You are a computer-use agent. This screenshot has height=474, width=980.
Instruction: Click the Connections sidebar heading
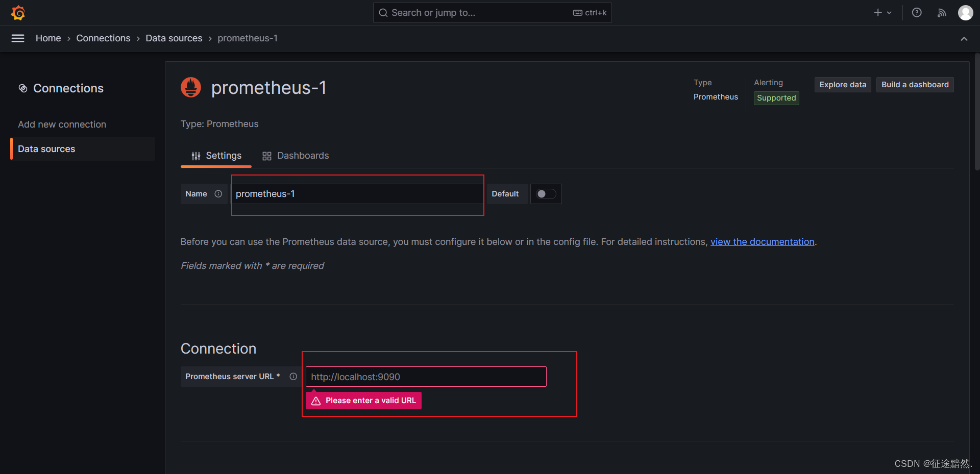click(x=68, y=88)
